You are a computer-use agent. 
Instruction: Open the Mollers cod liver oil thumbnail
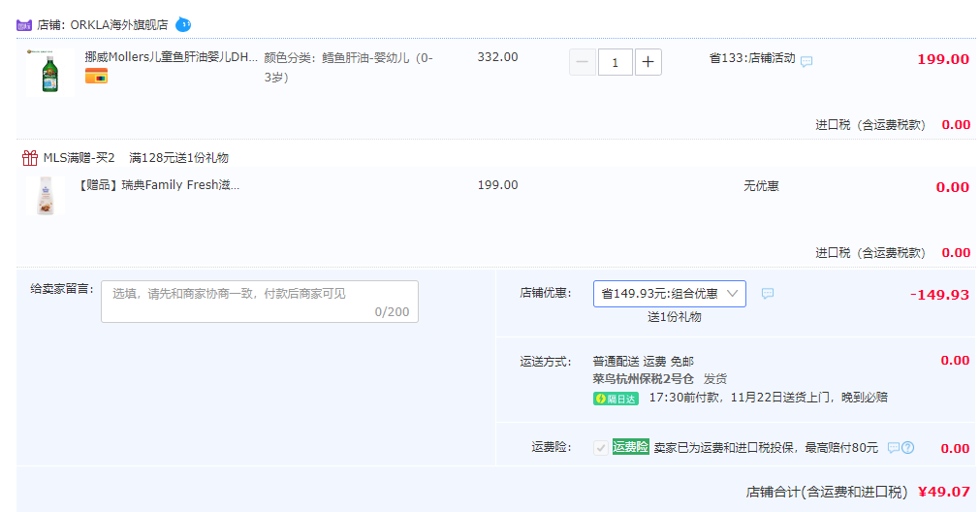click(50, 73)
